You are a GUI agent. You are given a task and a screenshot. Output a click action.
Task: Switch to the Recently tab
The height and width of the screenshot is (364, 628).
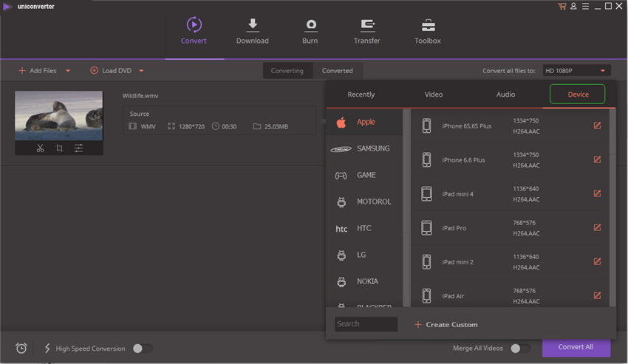pos(361,95)
